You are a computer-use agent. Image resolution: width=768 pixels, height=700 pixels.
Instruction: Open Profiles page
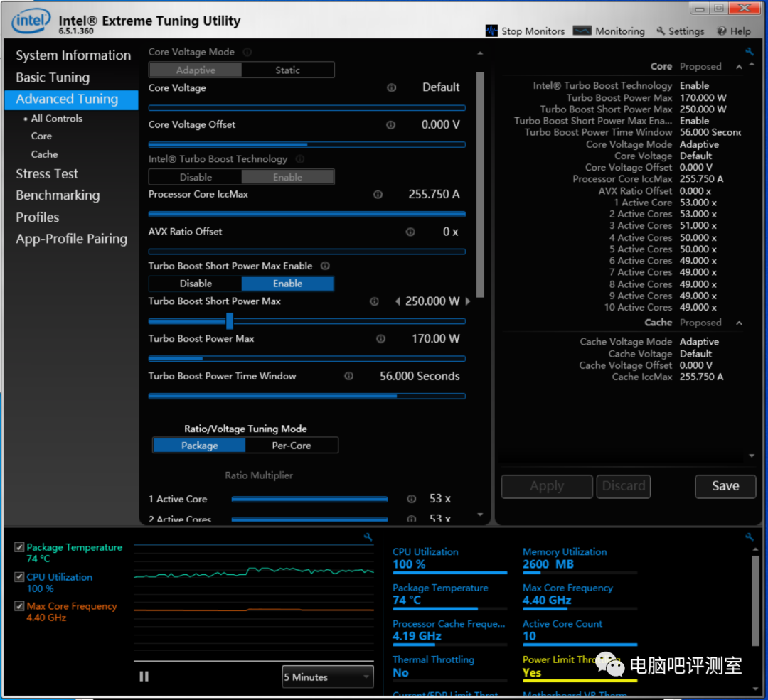pyautogui.click(x=37, y=217)
